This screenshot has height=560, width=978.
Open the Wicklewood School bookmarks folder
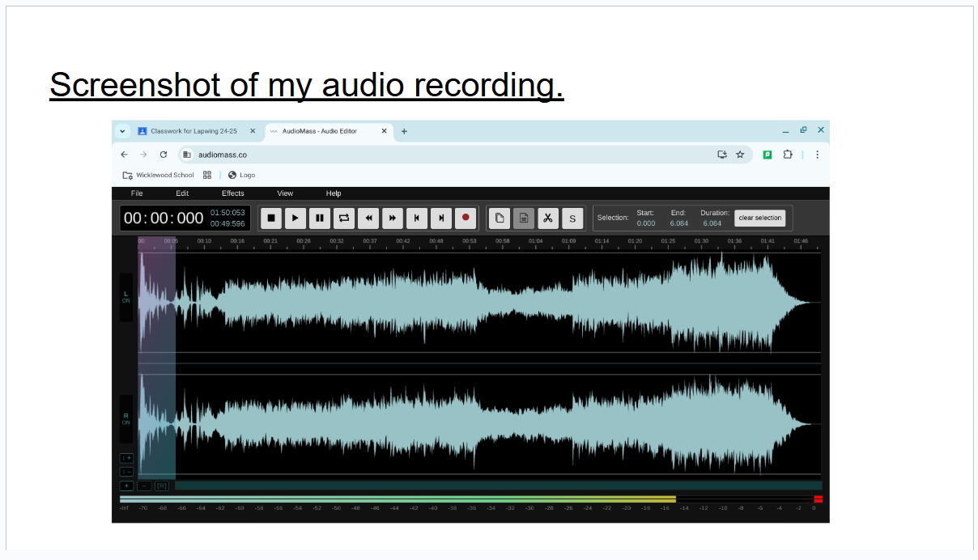pyautogui.click(x=159, y=175)
